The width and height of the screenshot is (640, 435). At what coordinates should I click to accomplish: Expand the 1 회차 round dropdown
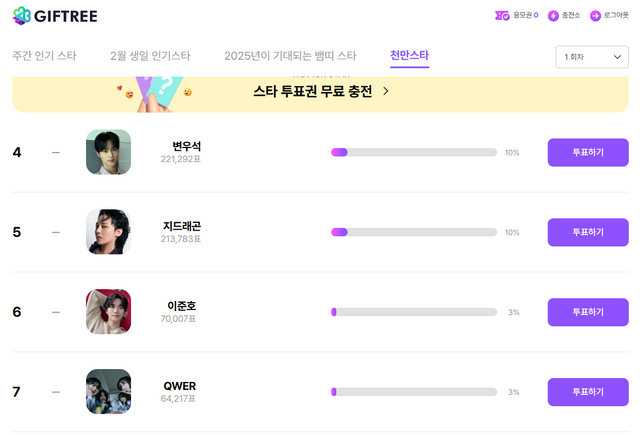(x=591, y=57)
